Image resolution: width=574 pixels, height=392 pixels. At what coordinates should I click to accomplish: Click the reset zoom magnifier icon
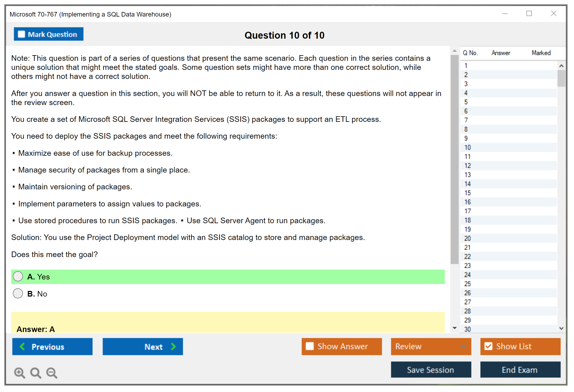tap(36, 373)
